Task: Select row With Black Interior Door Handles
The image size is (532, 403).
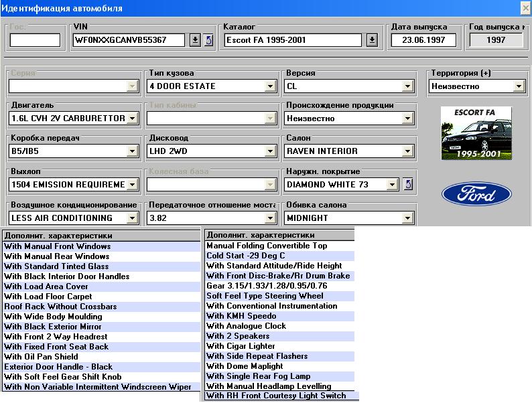Action: point(101,276)
